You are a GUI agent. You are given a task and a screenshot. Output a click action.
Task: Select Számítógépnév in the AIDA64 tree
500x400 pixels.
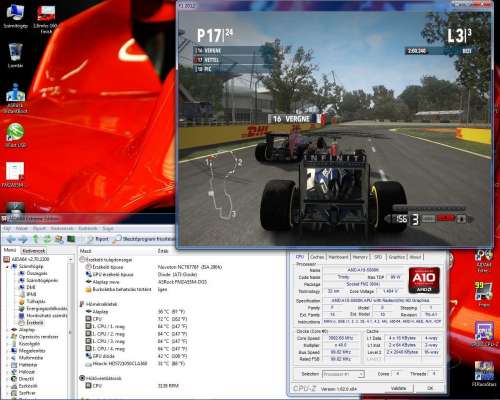pos(38,280)
